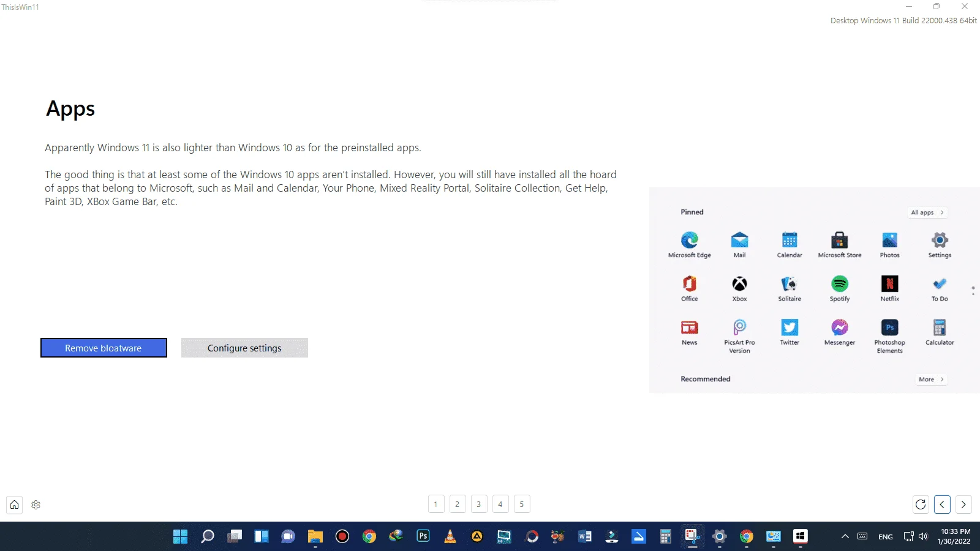This screenshot has width=980, height=551.
Task: Restore down the ThisIsWin11 window
Action: click(937, 7)
